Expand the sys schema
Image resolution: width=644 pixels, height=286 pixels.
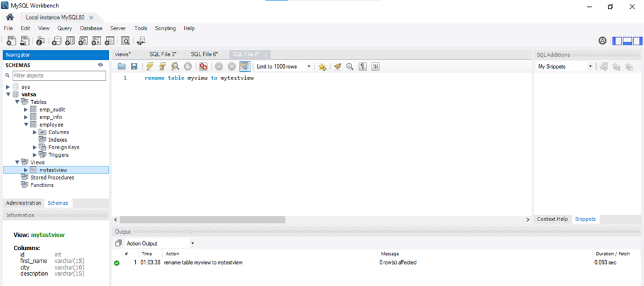click(x=8, y=87)
